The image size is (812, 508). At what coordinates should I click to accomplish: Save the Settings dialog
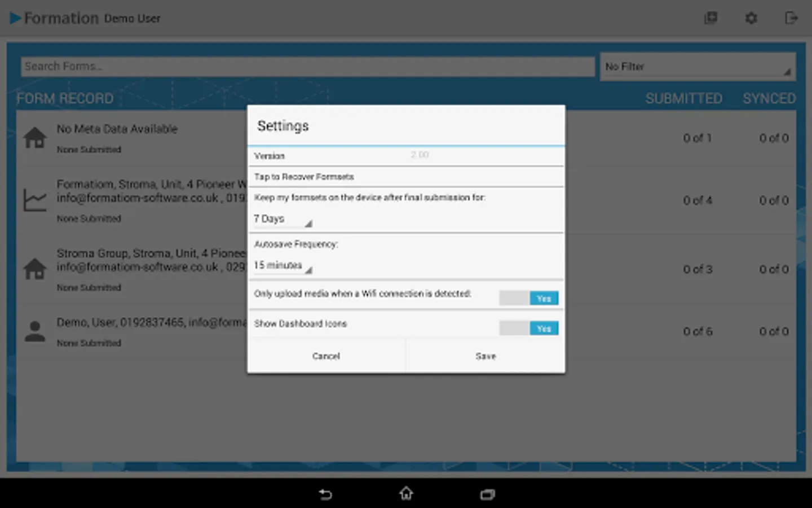(486, 356)
